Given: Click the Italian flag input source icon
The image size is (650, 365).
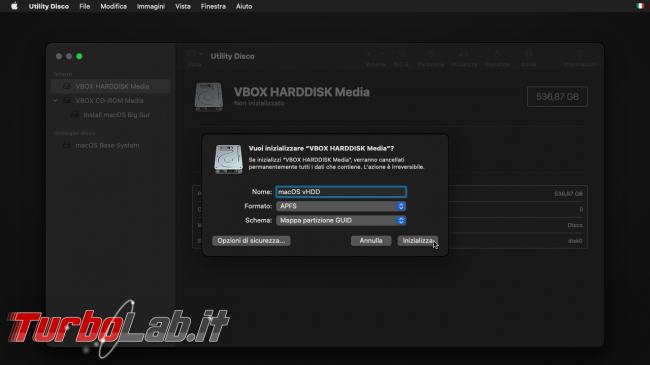Looking at the screenshot, I should coord(640,6).
